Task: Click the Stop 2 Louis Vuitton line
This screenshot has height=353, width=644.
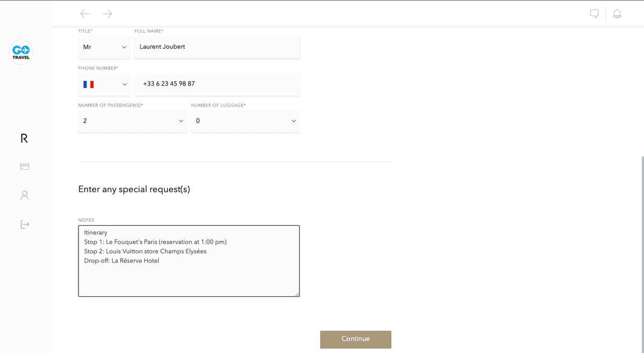Action: tap(145, 251)
